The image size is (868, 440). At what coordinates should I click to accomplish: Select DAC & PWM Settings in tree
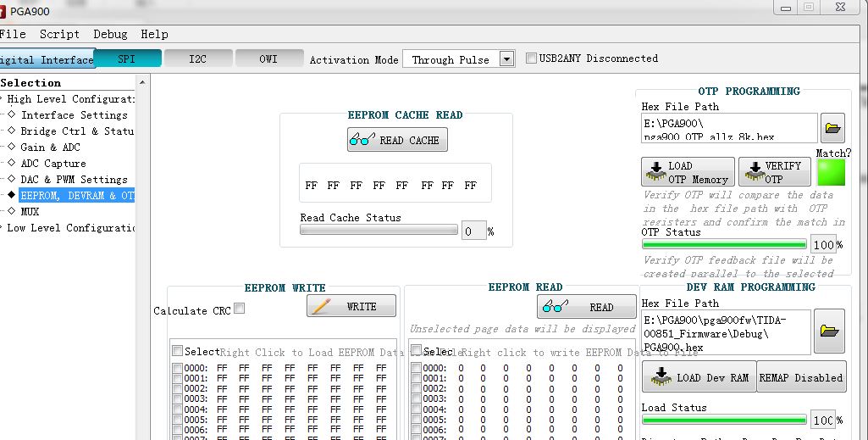tap(75, 179)
